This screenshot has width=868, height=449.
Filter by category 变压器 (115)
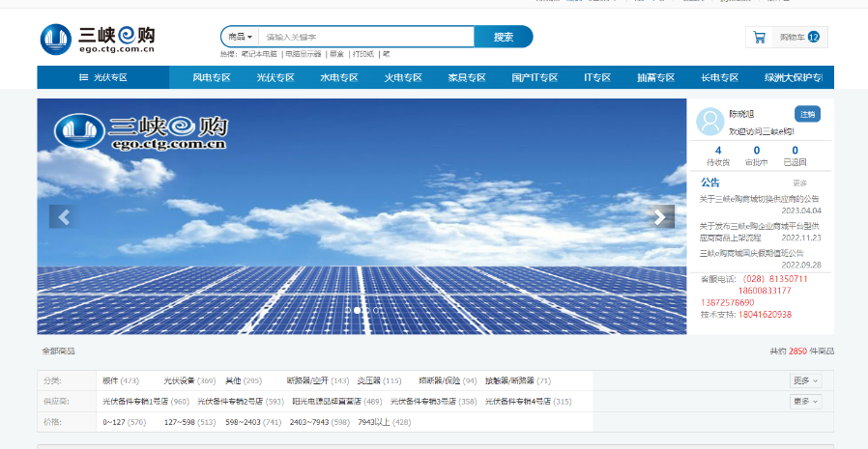coord(379,381)
